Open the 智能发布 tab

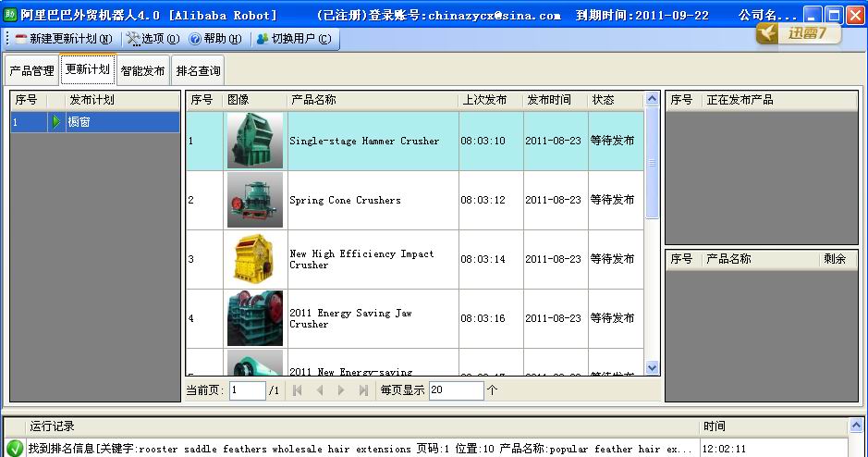click(x=143, y=70)
